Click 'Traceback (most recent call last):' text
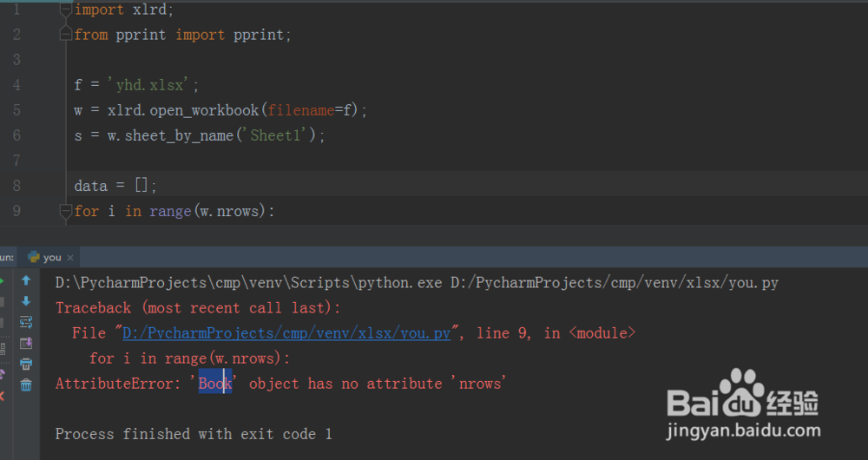 [x=198, y=308]
